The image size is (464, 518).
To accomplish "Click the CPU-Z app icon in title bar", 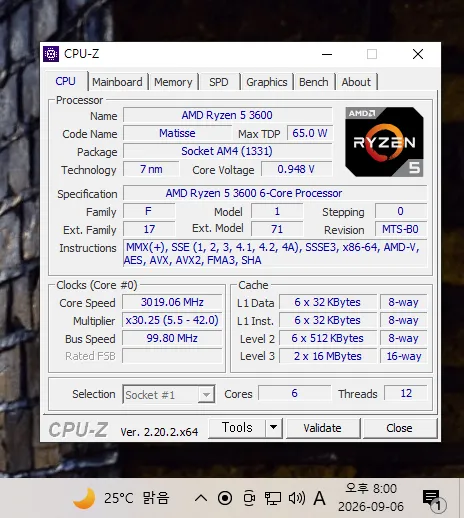I will tap(51, 54).
